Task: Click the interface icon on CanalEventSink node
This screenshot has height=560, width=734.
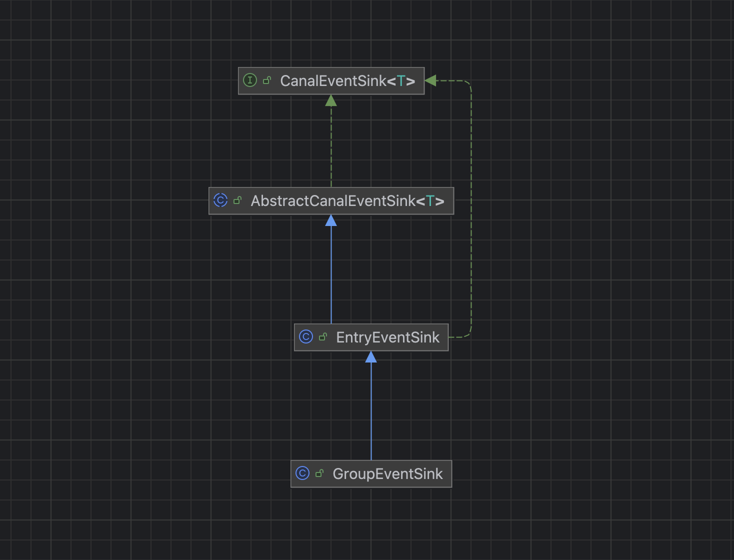Action: pos(249,80)
